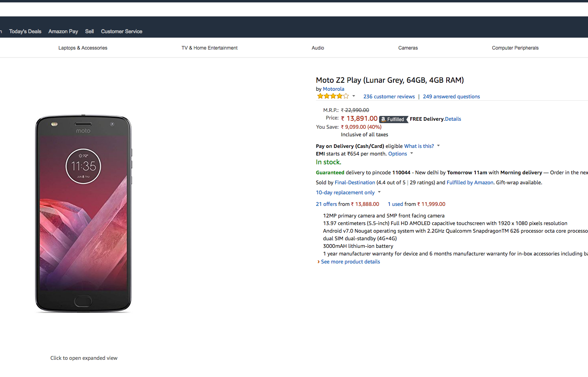Open the FREE Delivery Details link
The height and width of the screenshot is (377, 588).
tap(453, 119)
